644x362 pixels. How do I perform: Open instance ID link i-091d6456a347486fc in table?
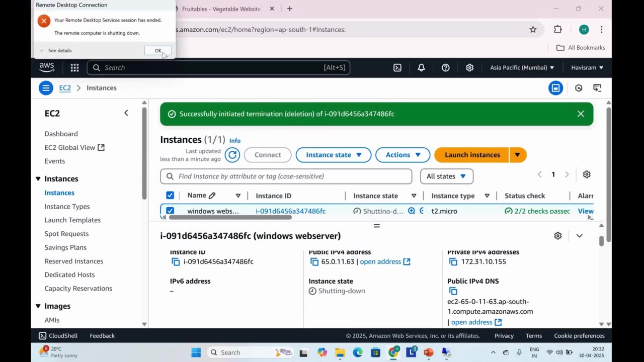290,211
